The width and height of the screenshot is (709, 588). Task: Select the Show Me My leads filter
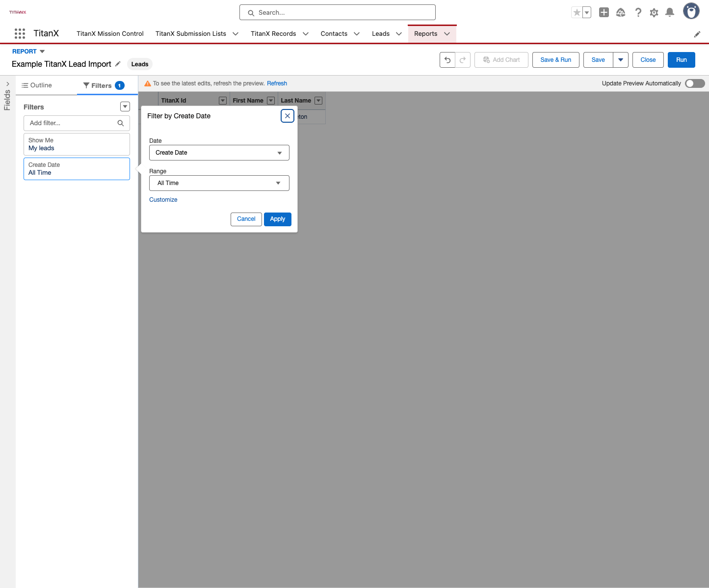[77, 144]
